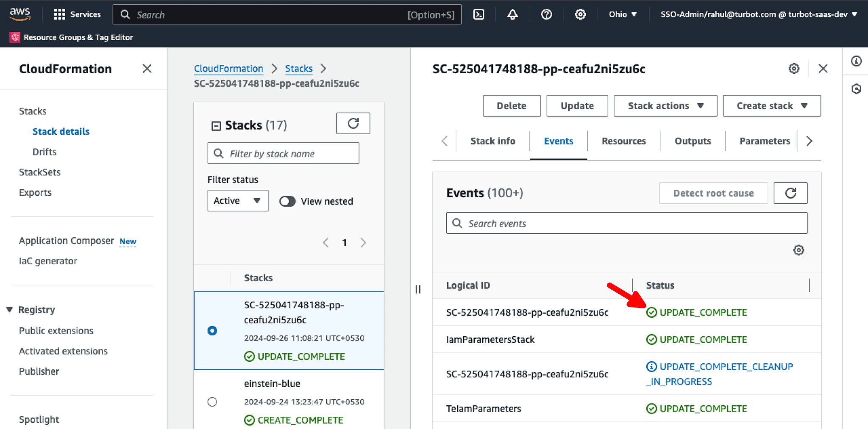Click the Delete stack button
The image size is (868, 429).
512,105
